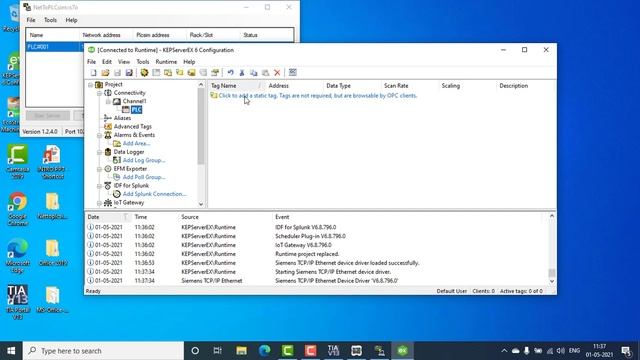Click Add Splunk Connection... link
The height and width of the screenshot is (360, 640).
point(154,194)
